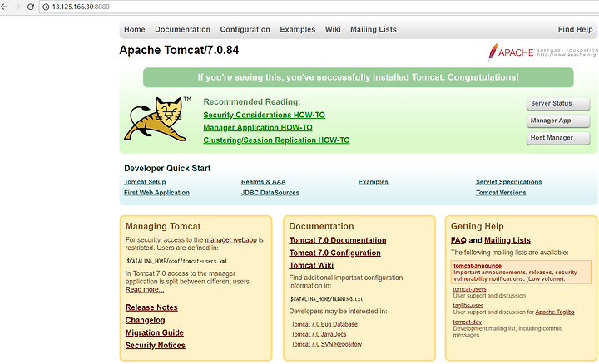Open Tomcat 7.0 Bug Database link
Image resolution: width=599 pixels, height=364 pixels.
(x=324, y=324)
